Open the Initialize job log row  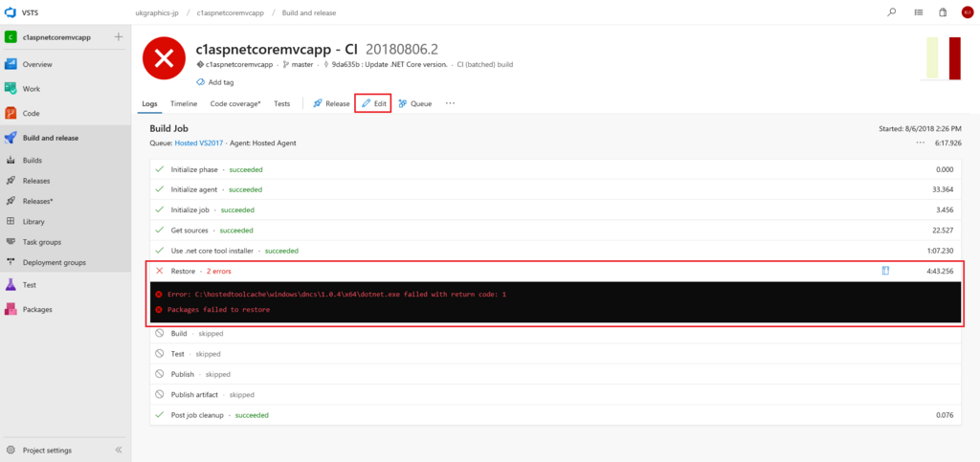click(x=555, y=209)
